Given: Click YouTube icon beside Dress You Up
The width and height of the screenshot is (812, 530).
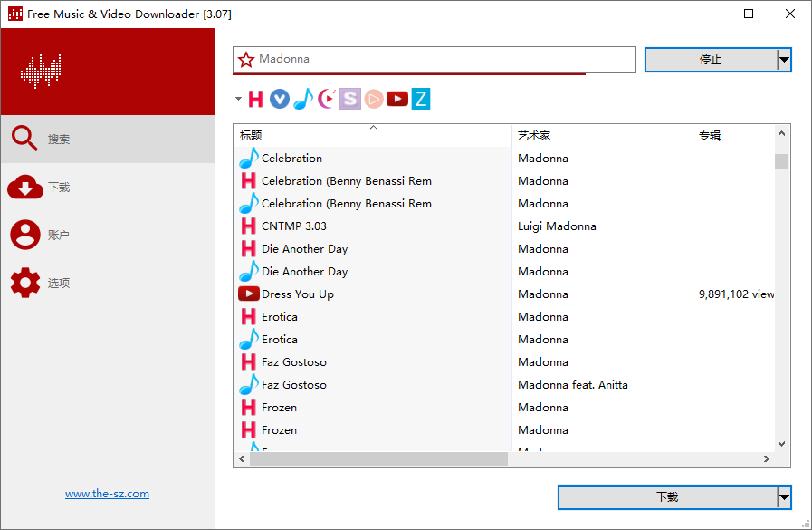Looking at the screenshot, I should (x=249, y=294).
